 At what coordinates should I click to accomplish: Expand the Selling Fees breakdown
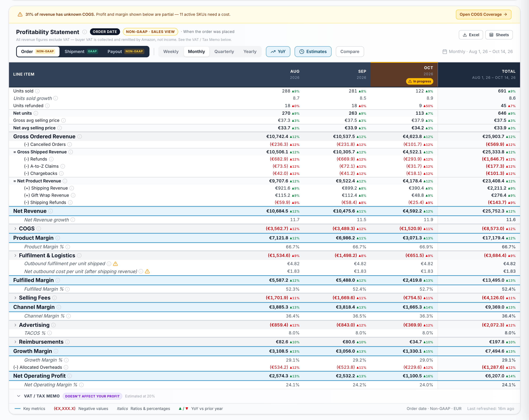pos(15,298)
